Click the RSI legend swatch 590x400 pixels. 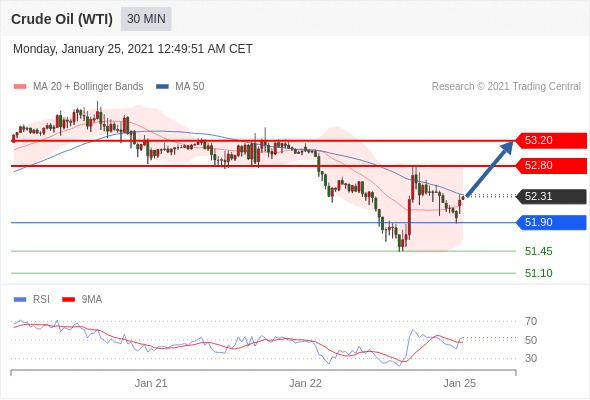pos(20,300)
